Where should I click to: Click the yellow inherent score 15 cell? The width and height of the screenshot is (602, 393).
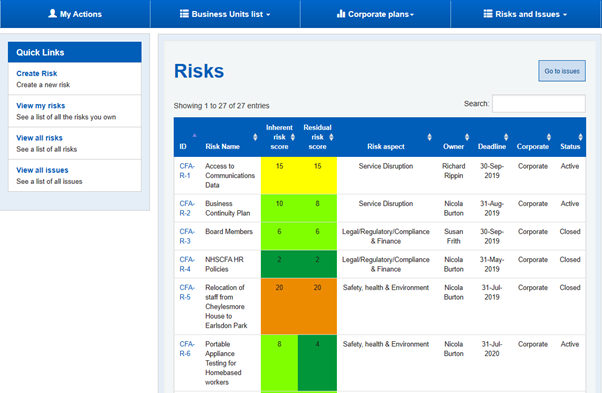click(x=280, y=175)
